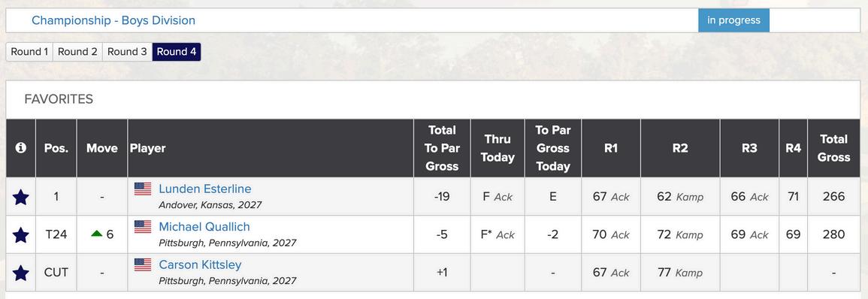The height and width of the screenshot is (299, 868).
Task: Select the Round 4 tab
Action: [176, 52]
